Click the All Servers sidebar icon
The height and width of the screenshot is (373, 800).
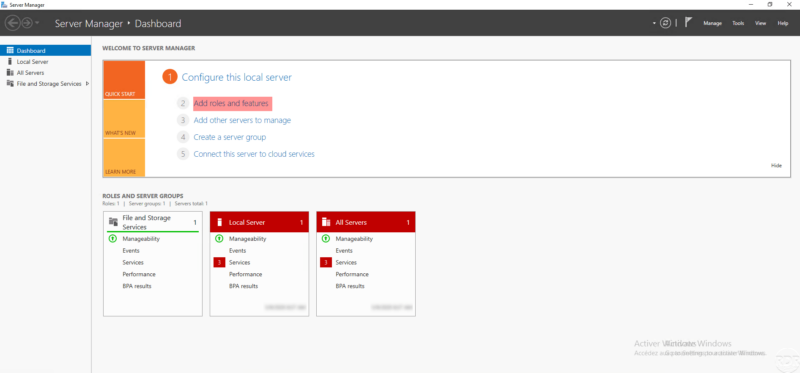10,72
